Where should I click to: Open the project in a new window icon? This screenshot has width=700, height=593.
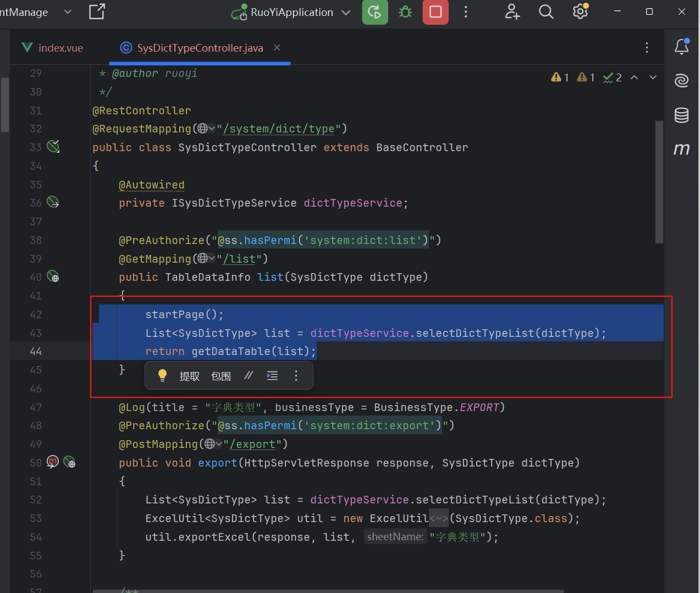97,12
